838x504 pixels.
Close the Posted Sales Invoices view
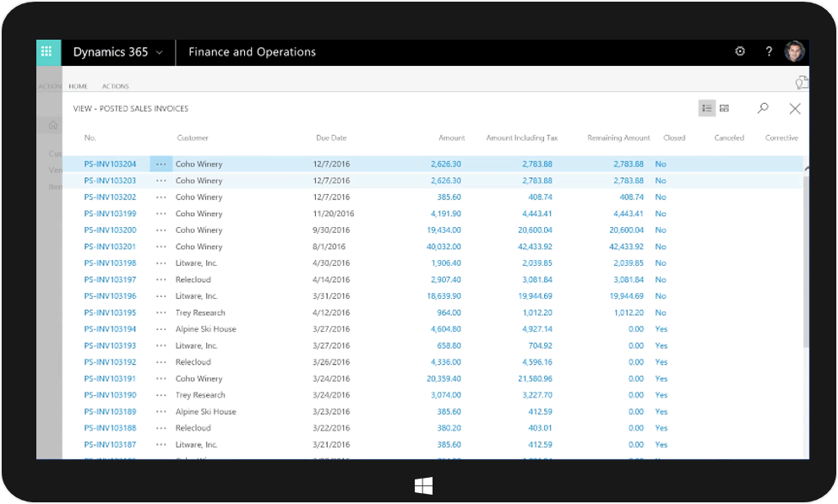795,108
